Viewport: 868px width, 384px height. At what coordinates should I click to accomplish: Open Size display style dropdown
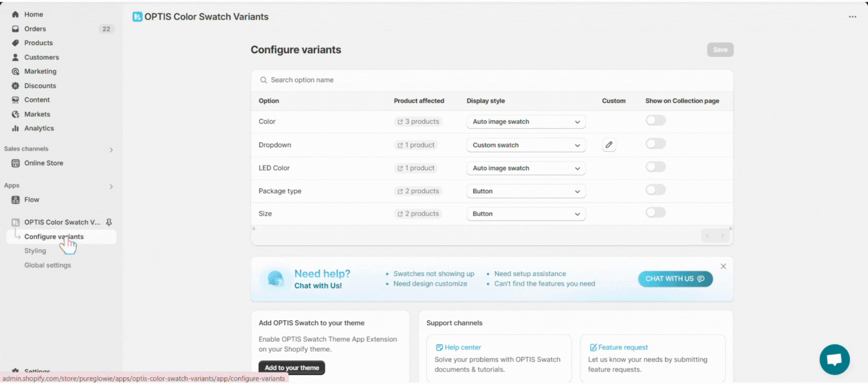click(x=526, y=214)
